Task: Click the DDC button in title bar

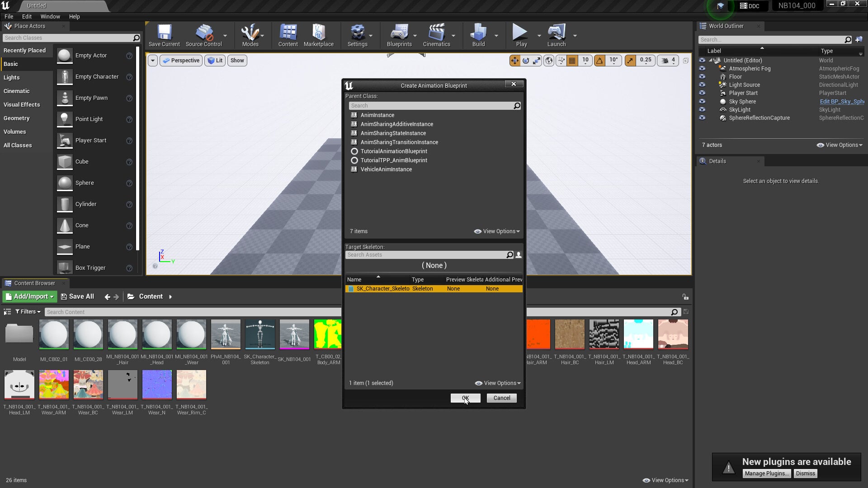Action: [x=750, y=6]
